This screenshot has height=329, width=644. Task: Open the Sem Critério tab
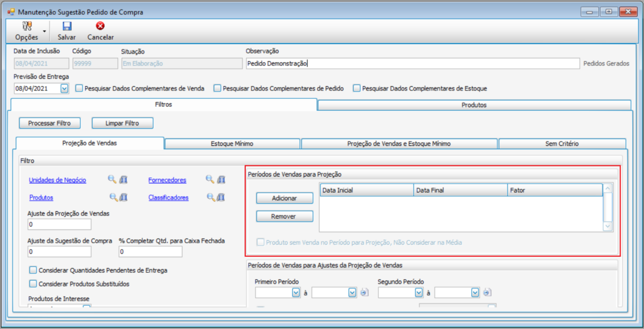pyautogui.click(x=562, y=144)
